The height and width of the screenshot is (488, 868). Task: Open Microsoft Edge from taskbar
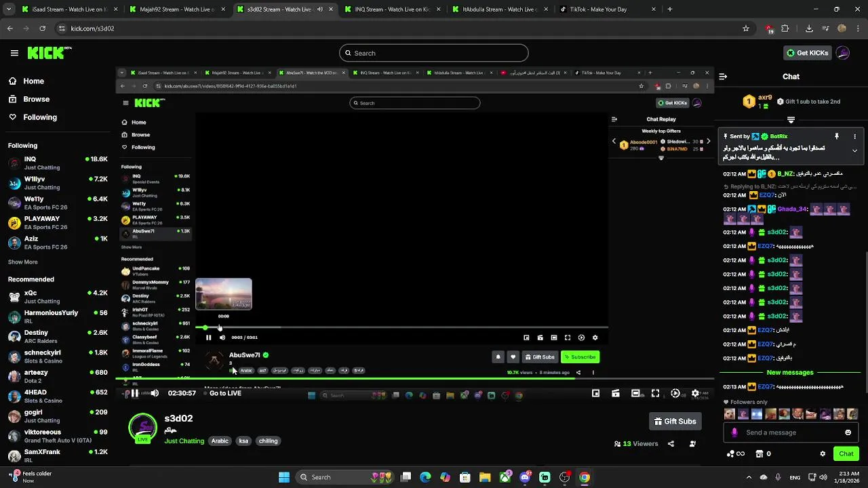tap(425, 477)
